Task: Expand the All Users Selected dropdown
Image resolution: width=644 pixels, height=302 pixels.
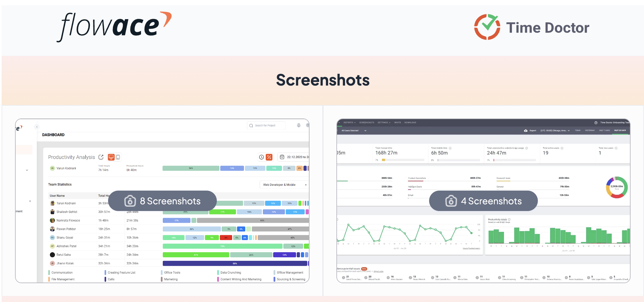Action: [354, 131]
